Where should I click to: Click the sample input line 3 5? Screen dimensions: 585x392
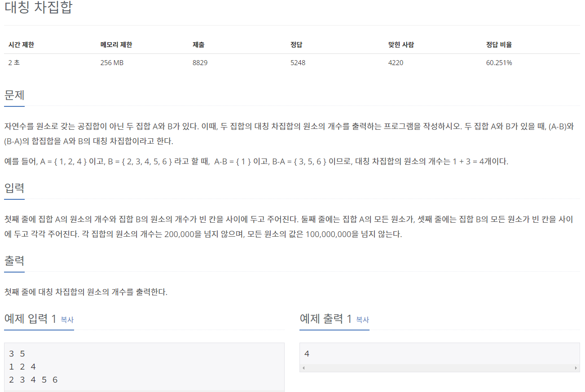[17, 354]
